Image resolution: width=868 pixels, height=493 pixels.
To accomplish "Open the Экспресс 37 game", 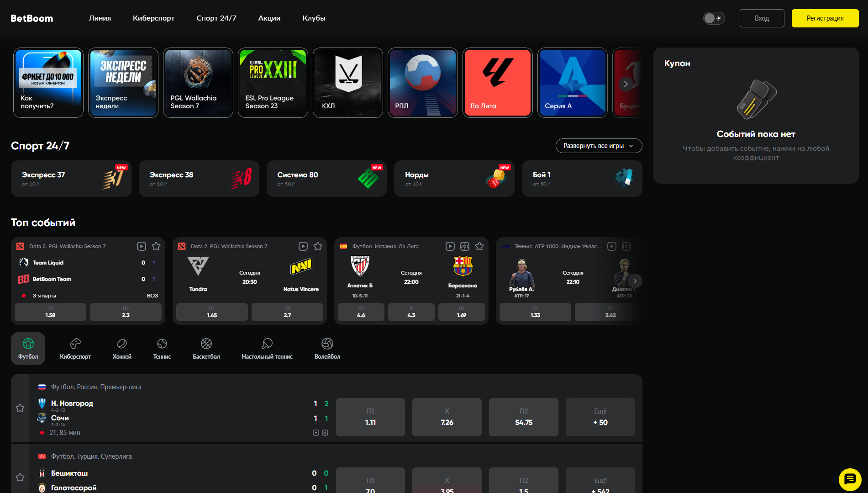I will [x=71, y=179].
